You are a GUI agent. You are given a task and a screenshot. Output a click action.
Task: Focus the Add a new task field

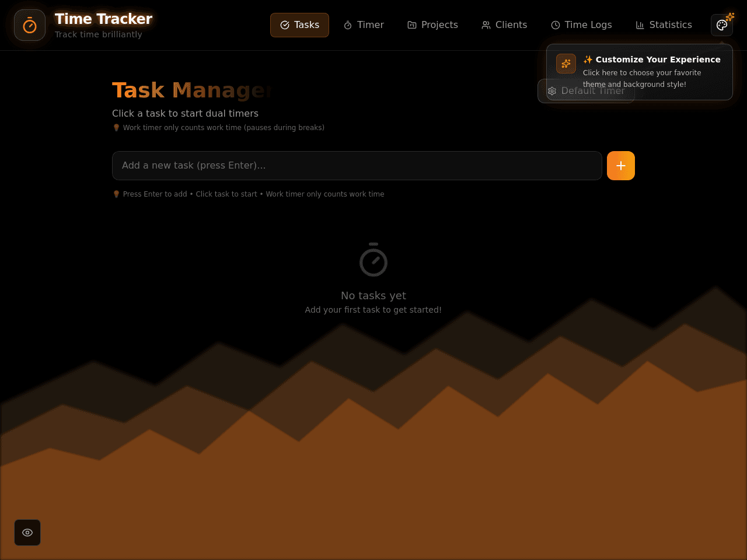[357, 166]
